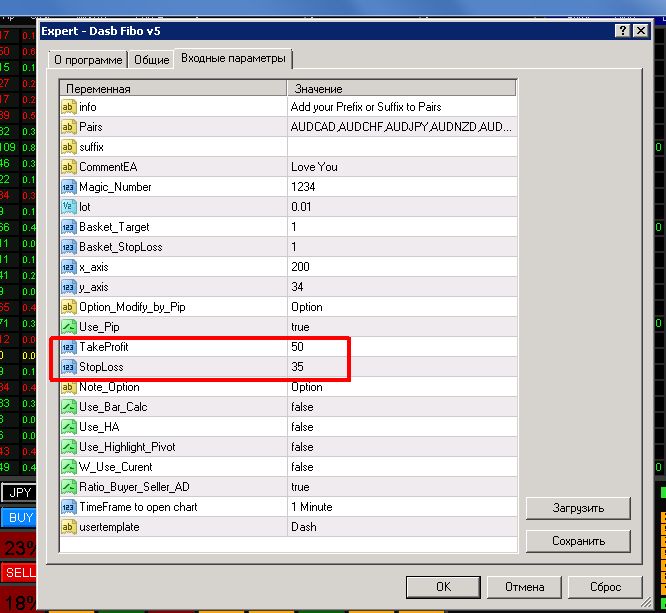Click the 'Сохранить' save button
The image size is (666, 613).
[578, 541]
